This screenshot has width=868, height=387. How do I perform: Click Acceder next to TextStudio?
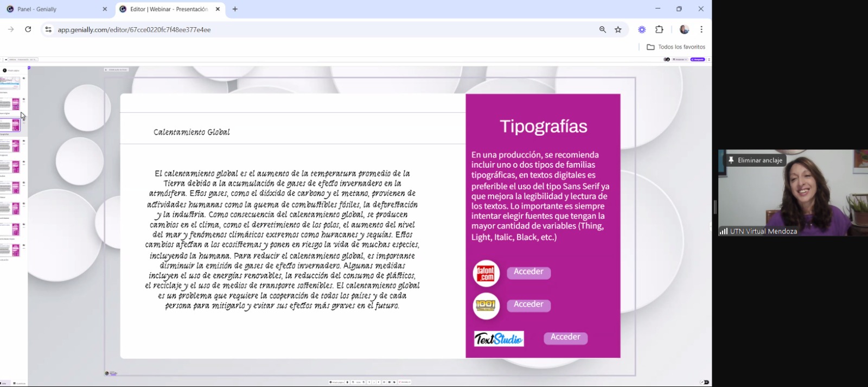pyautogui.click(x=565, y=337)
